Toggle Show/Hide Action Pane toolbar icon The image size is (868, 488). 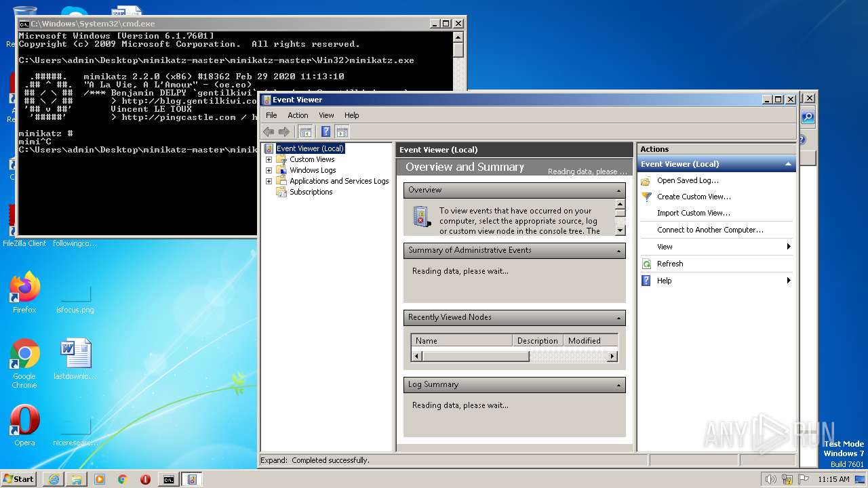click(342, 131)
